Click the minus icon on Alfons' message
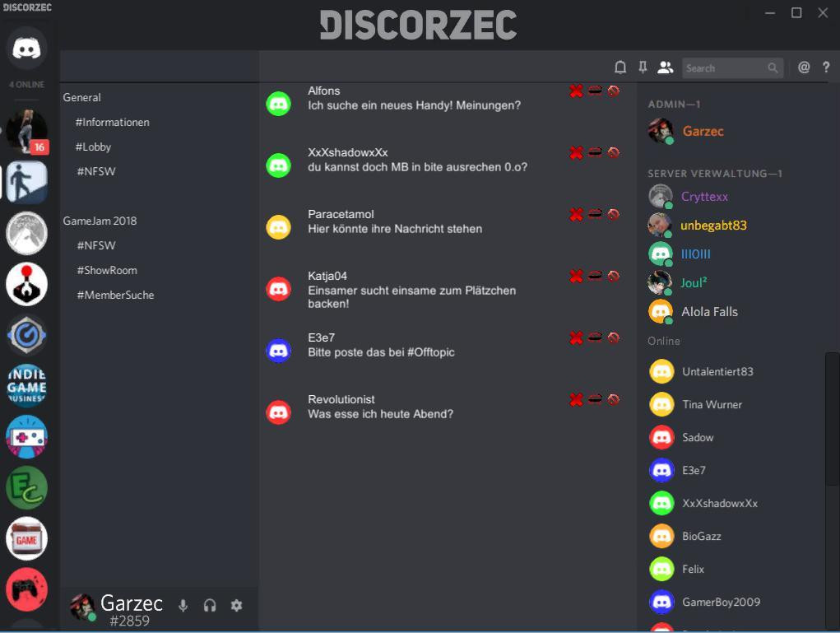Image resolution: width=840 pixels, height=633 pixels. (595, 91)
